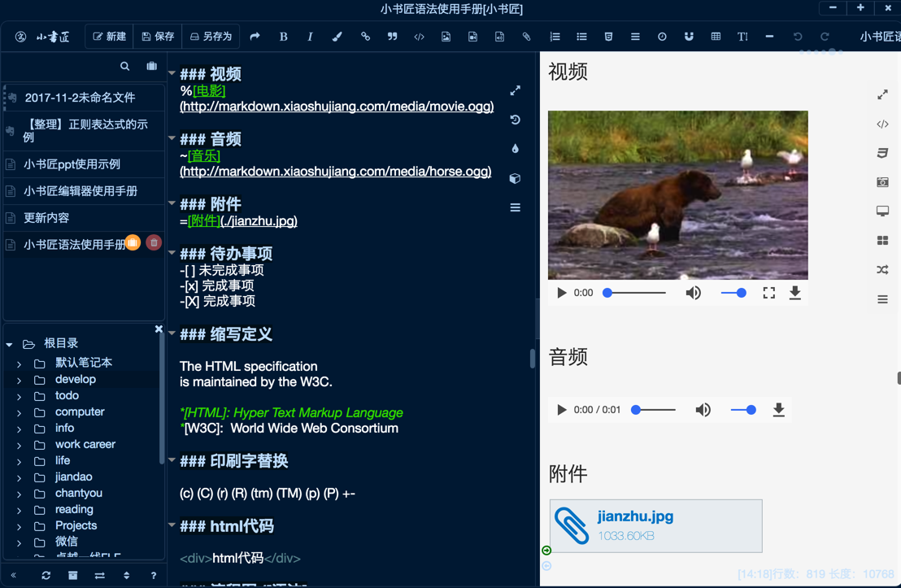Select the highlighter brush icon
The image size is (901, 588).
coord(337,37)
